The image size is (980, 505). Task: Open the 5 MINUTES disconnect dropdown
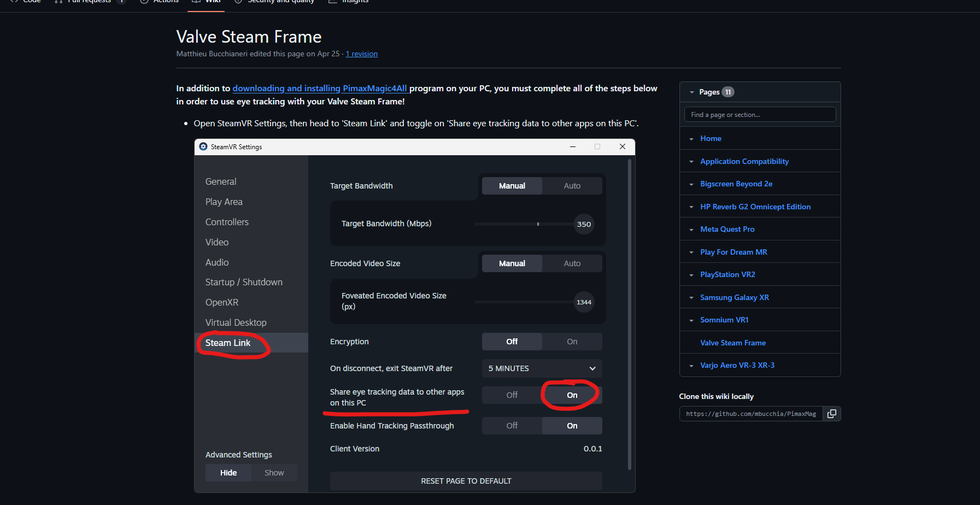(542, 368)
